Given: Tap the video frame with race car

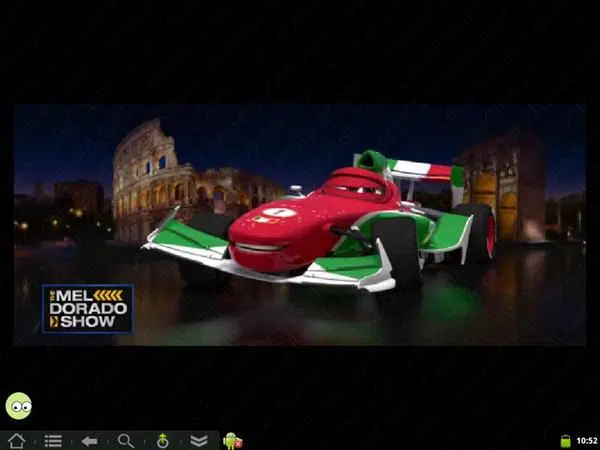Looking at the screenshot, I should tap(300, 225).
